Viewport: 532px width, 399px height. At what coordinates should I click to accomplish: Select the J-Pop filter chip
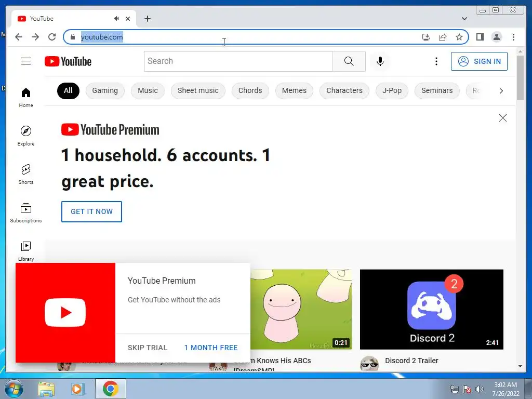click(x=392, y=90)
